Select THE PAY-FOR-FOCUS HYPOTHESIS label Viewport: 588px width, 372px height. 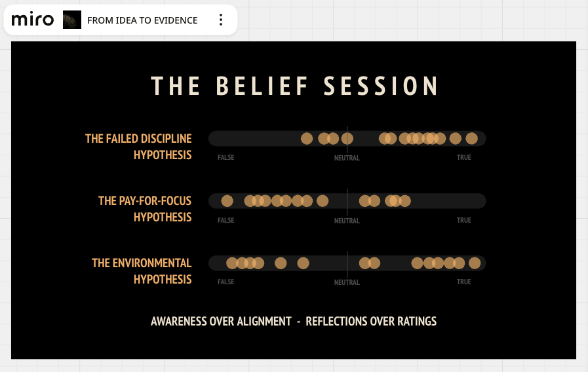coord(145,209)
